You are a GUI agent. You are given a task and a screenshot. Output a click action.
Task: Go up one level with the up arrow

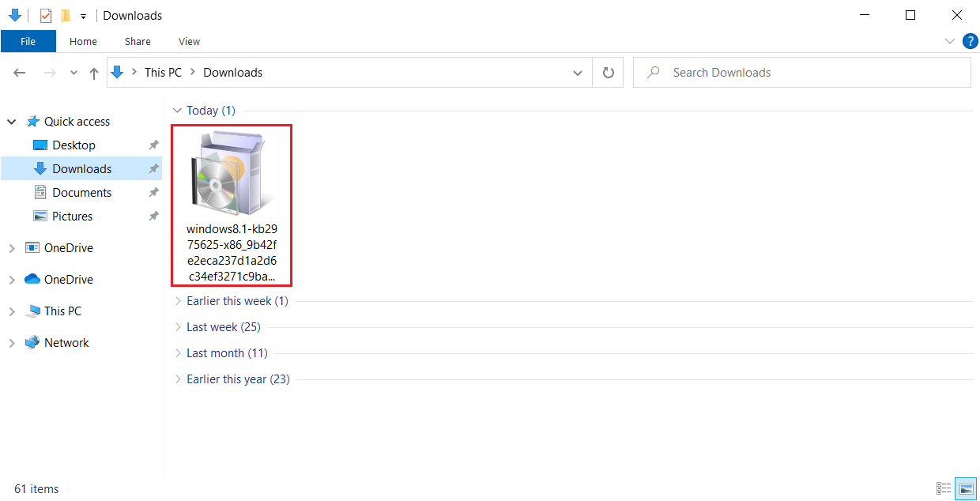click(x=94, y=73)
